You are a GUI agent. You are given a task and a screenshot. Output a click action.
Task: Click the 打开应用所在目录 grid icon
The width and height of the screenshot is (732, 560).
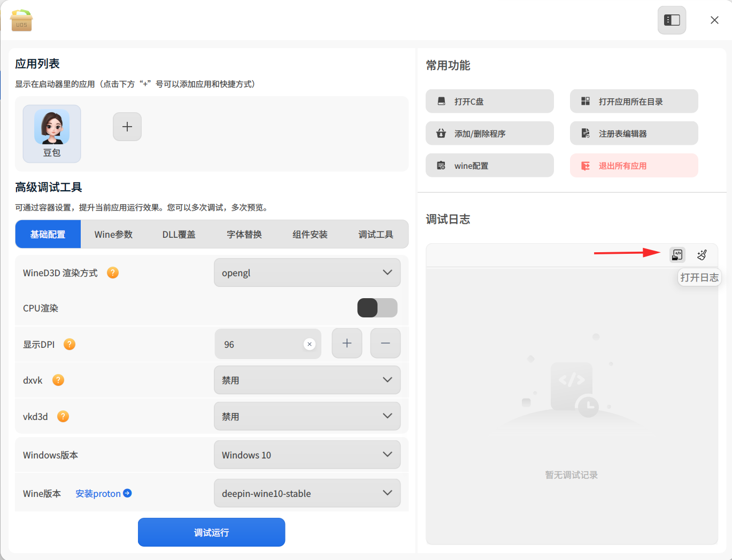point(585,101)
